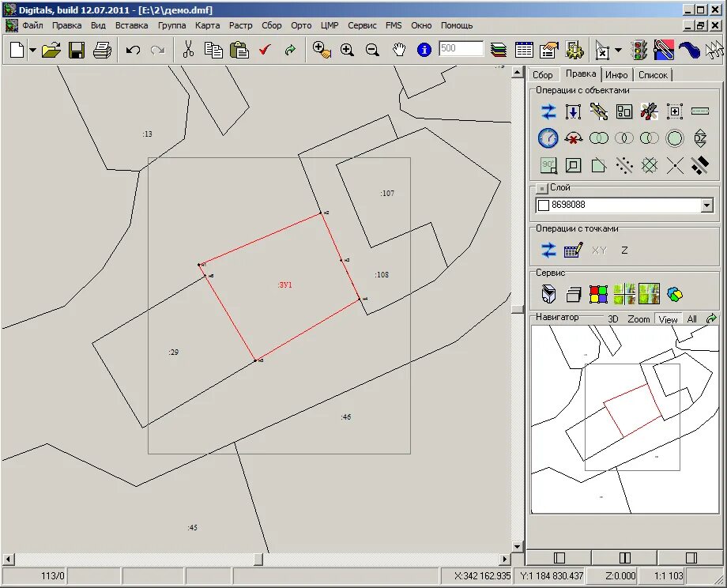Screen dimensions: 727x588
Task: Click the single green circle icon
Action: click(x=675, y=138)
